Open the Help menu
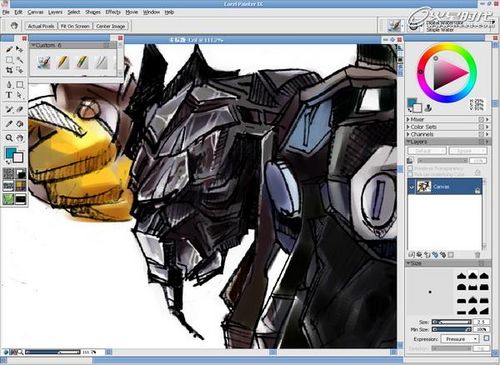Image resolution: width=500 pixels, height=365 pixels. tap(169, 12)
